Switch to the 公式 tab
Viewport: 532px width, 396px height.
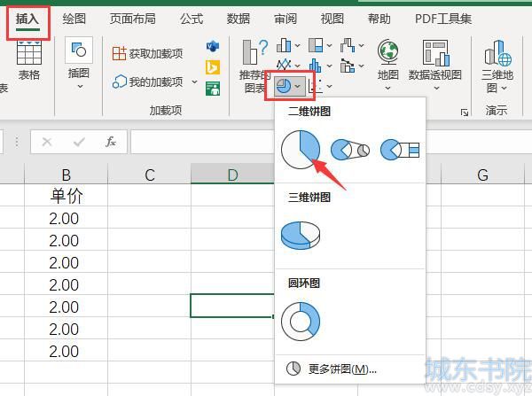coord(192,19)
